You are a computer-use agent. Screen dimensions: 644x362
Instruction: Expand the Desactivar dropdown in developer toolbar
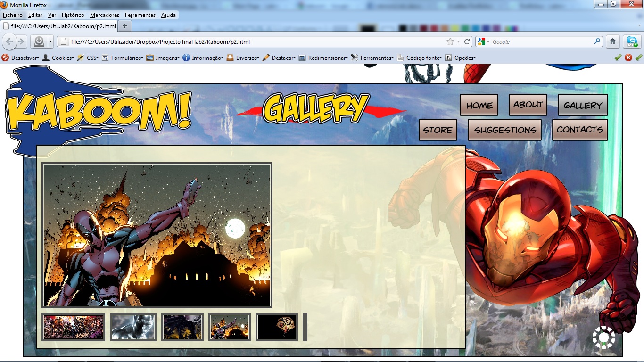tap(21, 58)
